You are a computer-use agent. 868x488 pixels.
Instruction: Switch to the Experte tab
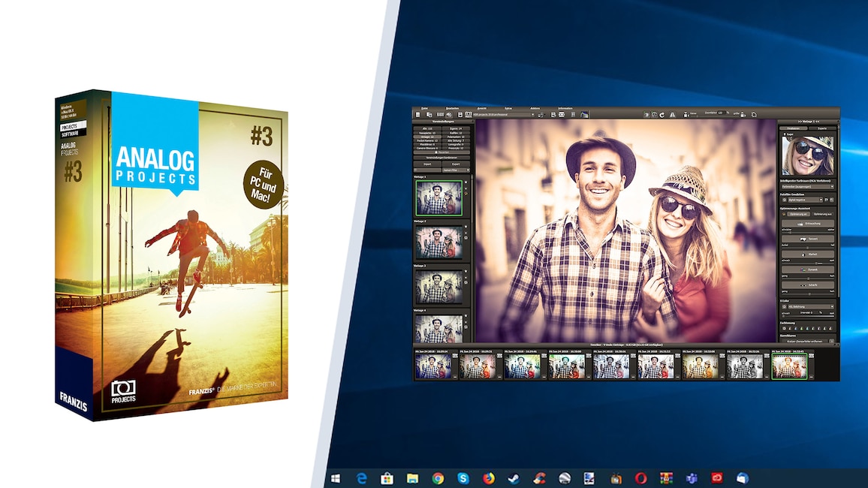pyautogui.click(x=823, y=128)
